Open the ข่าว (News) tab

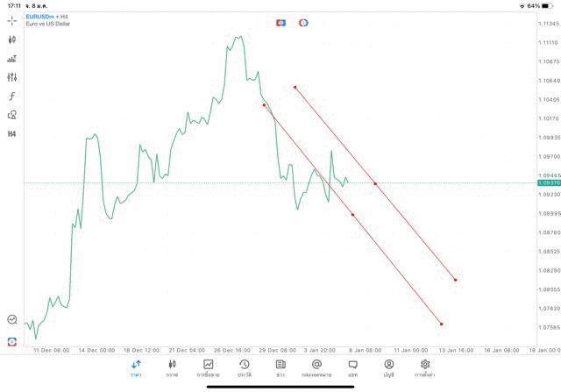(x=280, y=368)
